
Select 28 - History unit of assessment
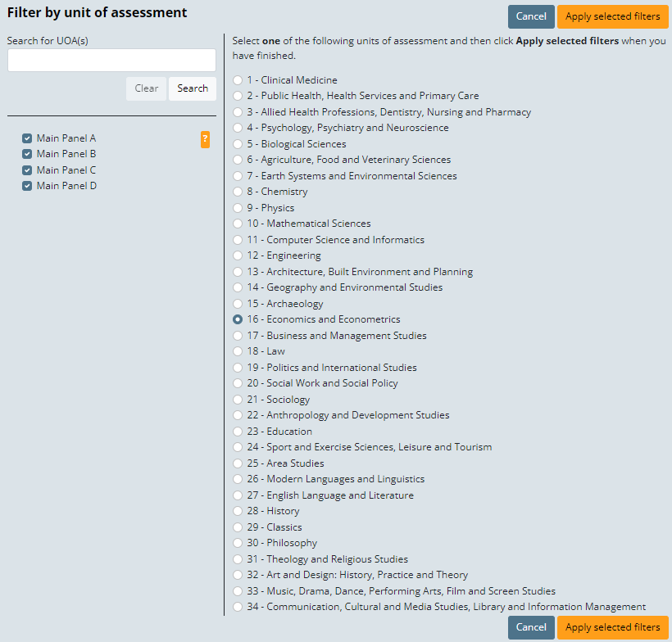coord(238,511)
